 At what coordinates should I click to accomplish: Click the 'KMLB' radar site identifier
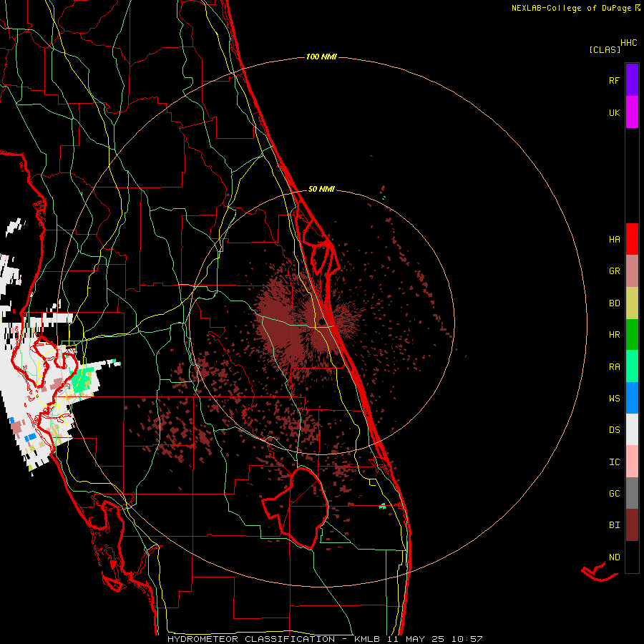pos(367,639)
